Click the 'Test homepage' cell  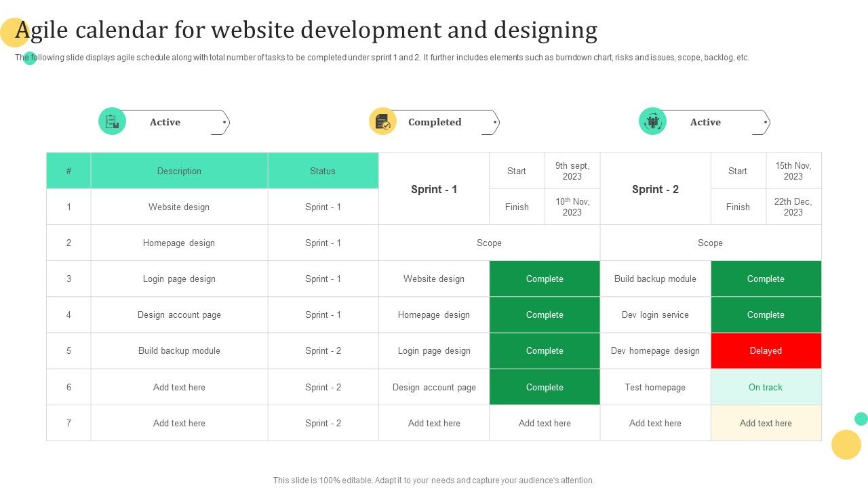tap(655, 387)
